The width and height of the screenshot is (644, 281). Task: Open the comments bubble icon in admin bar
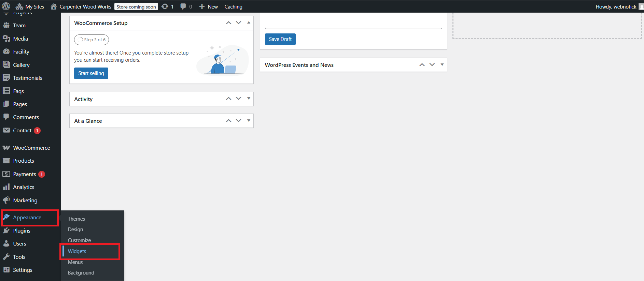(183, 6)
